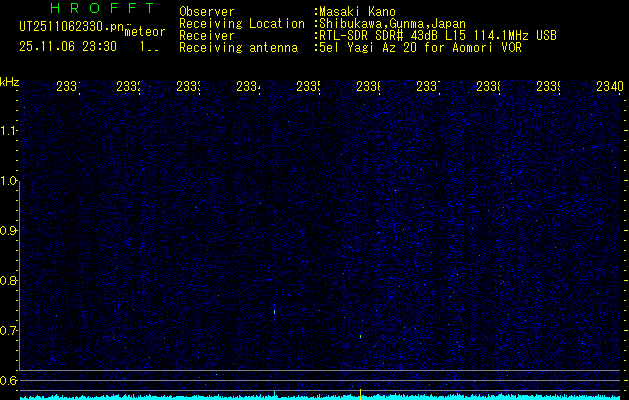The height and width of the screenshot is (400, 629).
Task: Click the 2333 time marker
Action: click(x=188, y=86)
